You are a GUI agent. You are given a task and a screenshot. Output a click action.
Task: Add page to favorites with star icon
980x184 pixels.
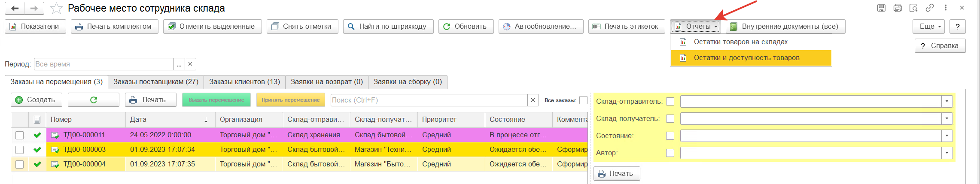pos(56,8)
